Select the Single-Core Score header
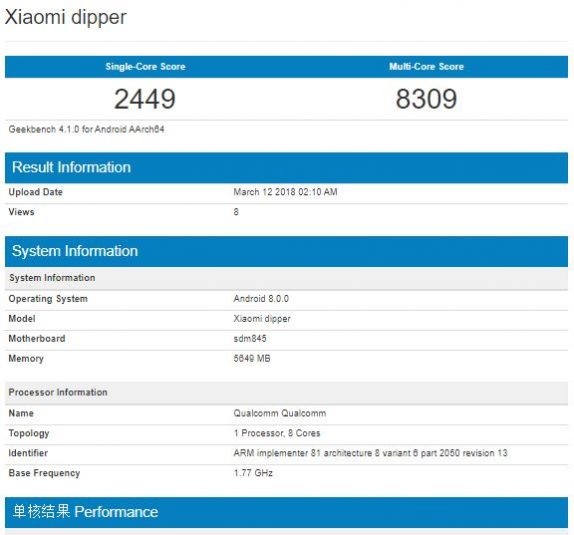Screen dimensions: 574x535 145,67
